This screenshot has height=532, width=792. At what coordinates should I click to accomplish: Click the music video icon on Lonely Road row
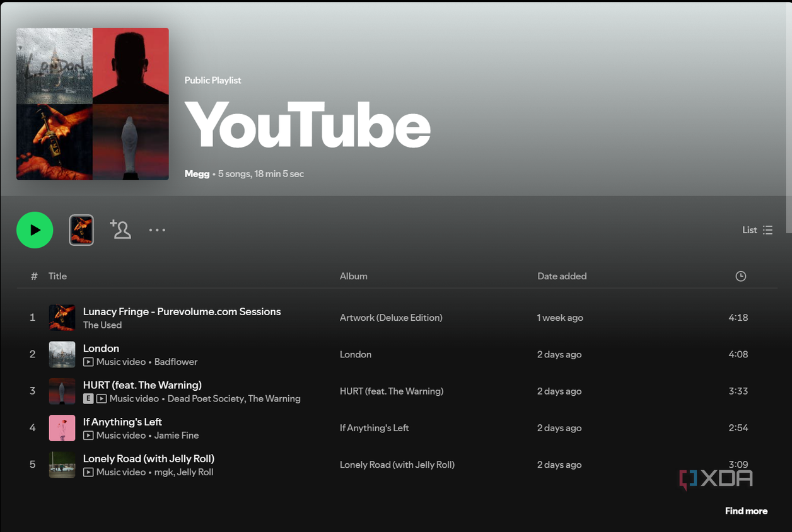click(88, 472)
